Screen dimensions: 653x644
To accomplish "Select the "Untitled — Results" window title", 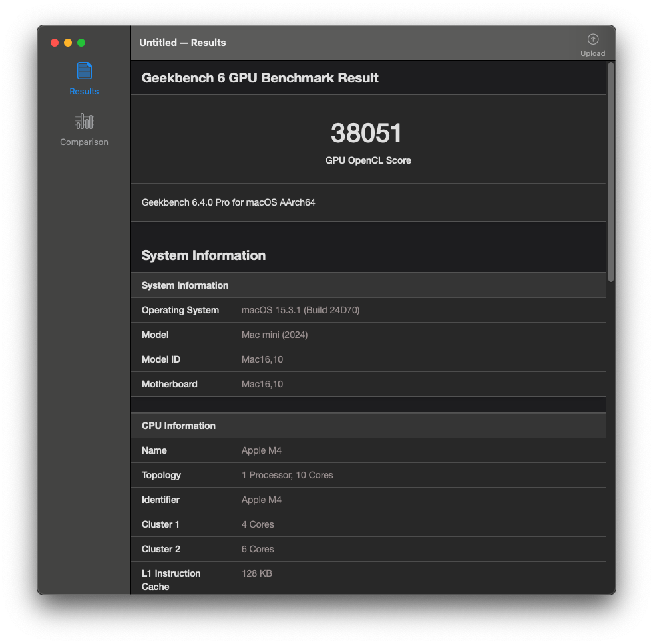I will point(182,43).
